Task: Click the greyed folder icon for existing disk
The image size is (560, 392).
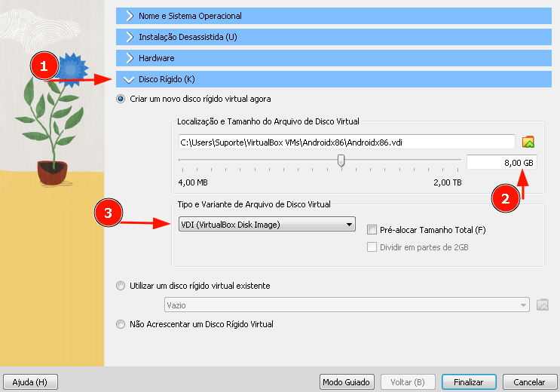Action: 543,305
